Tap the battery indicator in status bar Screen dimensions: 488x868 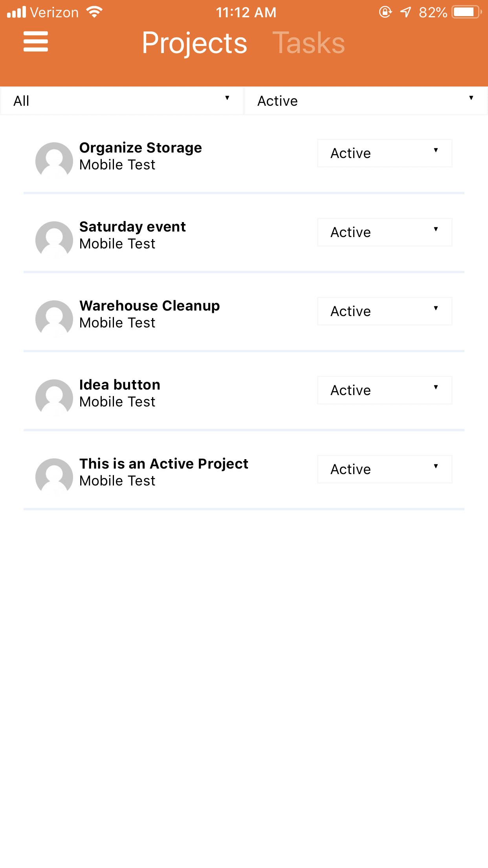point(466,12)
